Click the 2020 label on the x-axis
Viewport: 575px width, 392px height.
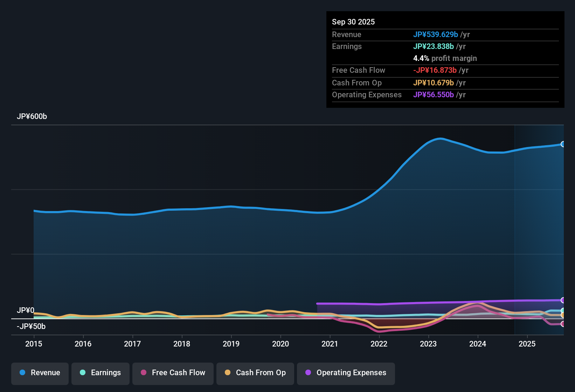tap(280, 344)
